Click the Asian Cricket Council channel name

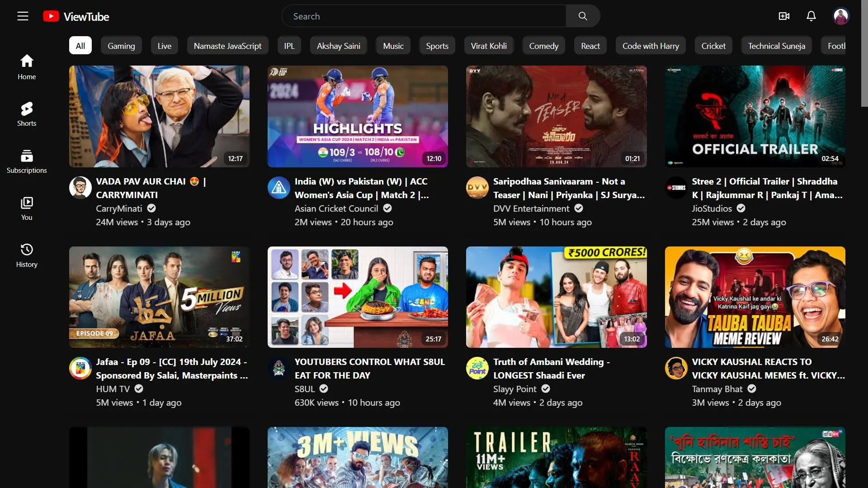tap(336, 208)
